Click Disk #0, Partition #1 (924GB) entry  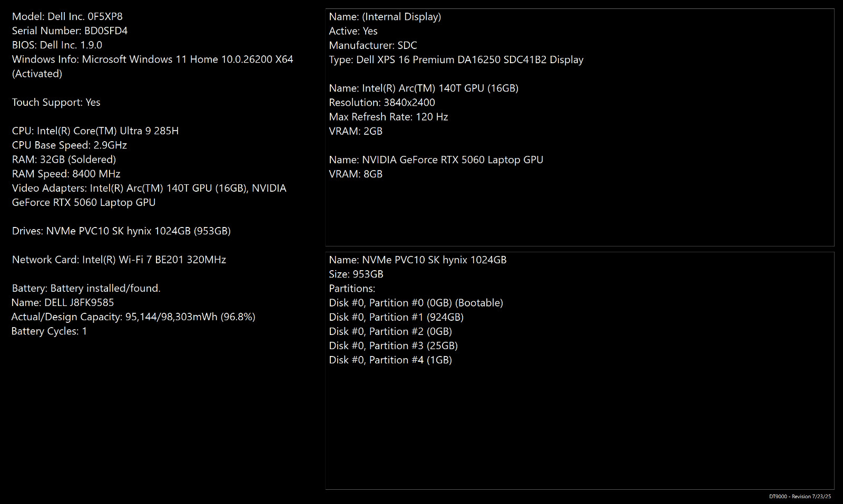coord(396,317)
